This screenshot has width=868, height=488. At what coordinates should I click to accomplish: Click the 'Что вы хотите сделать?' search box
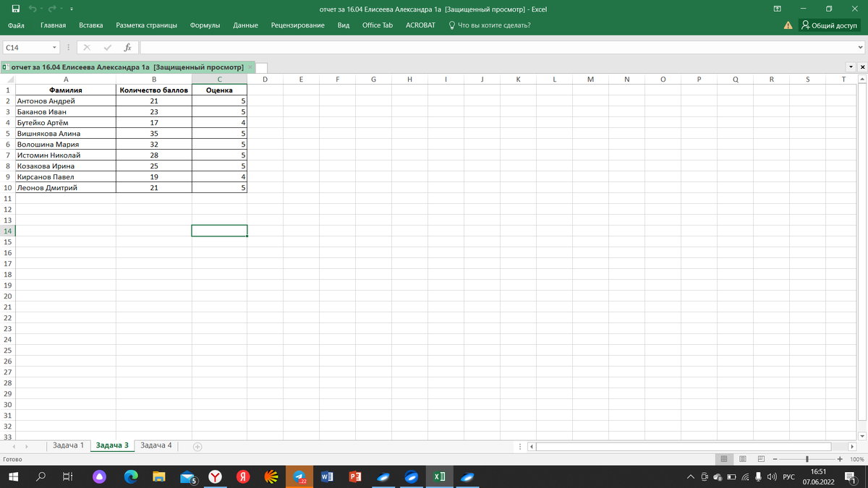click(x=490, y=25)
